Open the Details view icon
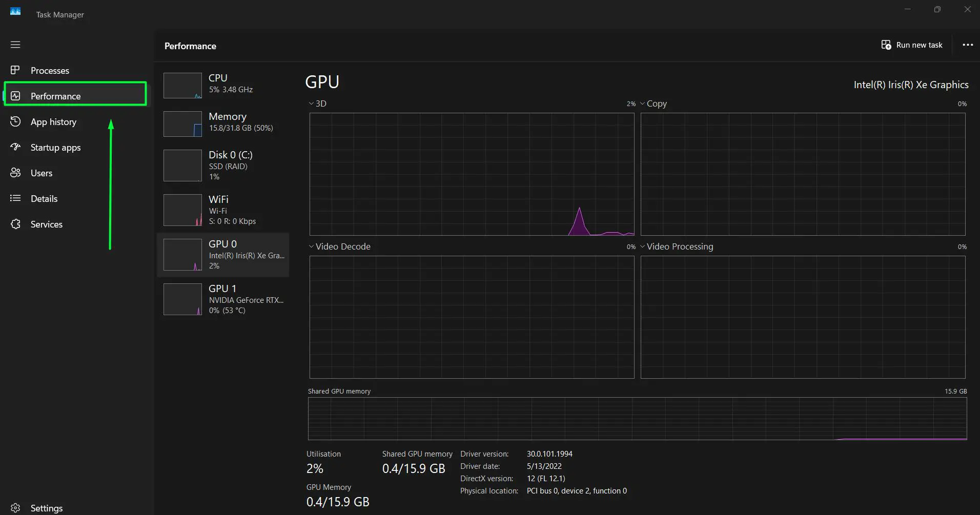 15,198
